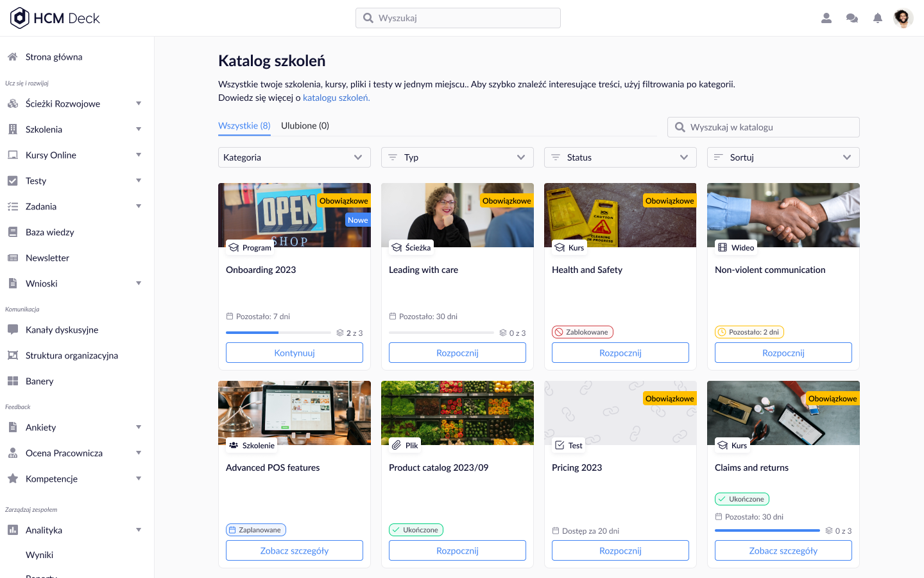Click Rozpocznij on Product catalog 2023/09
This screenshot has height=578, width=924.
tap(458, 550)
